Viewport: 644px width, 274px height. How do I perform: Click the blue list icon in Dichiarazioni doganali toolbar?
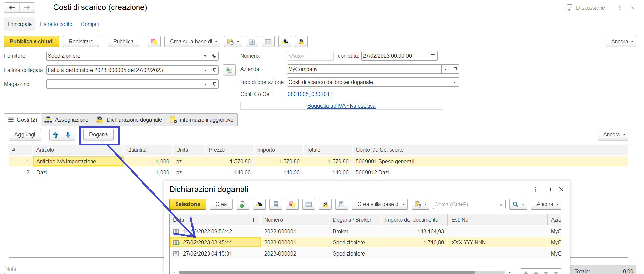click(276, 204)
